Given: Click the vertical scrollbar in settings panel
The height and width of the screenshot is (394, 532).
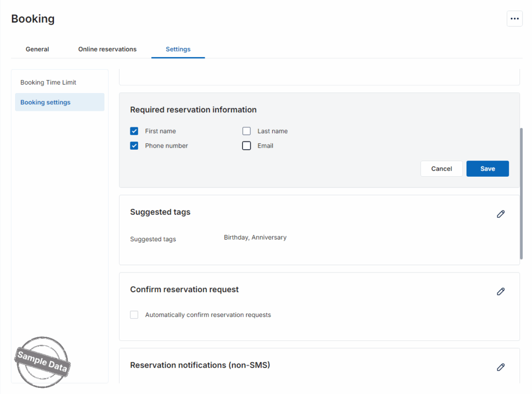Looking at the screenshot, I should [x=521, y=192].
